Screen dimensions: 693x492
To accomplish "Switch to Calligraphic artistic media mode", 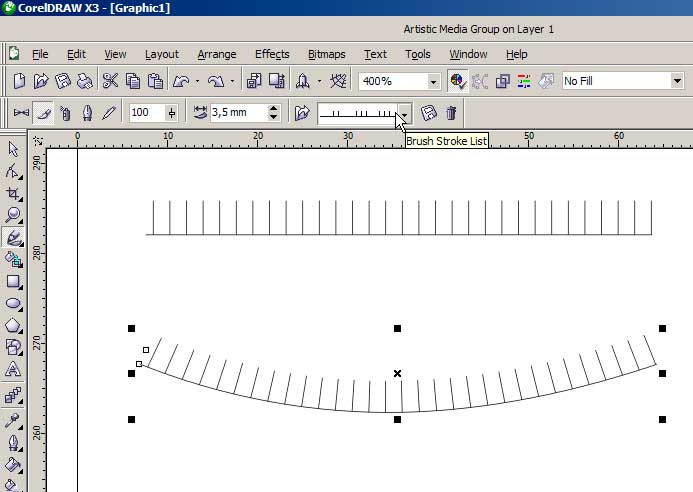I will pos(87,113).
